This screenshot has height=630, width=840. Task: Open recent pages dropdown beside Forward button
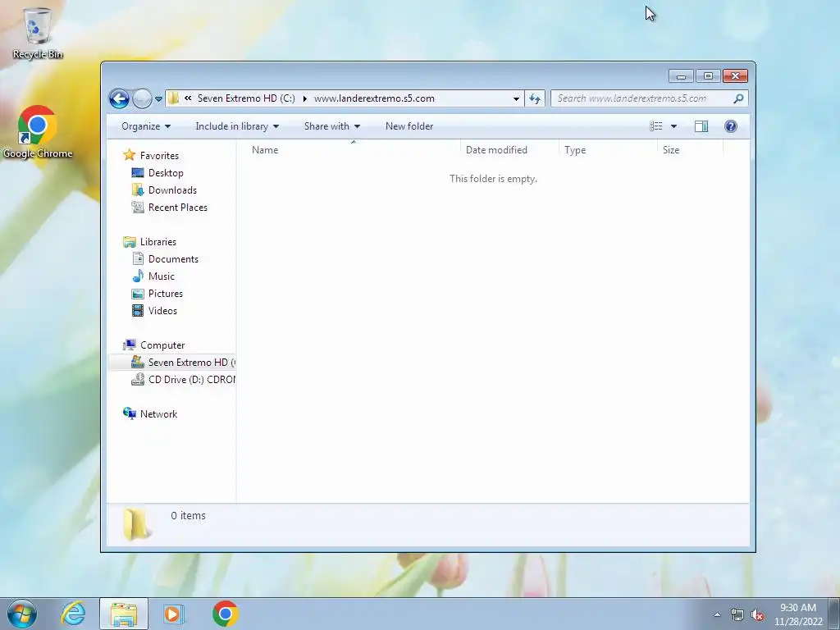tap(158, 99)
